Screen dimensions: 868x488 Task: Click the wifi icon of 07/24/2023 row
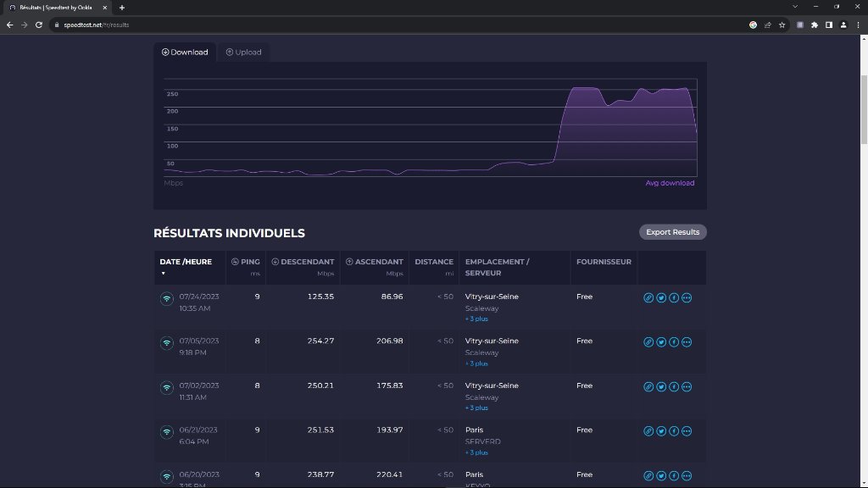[167, 299]
